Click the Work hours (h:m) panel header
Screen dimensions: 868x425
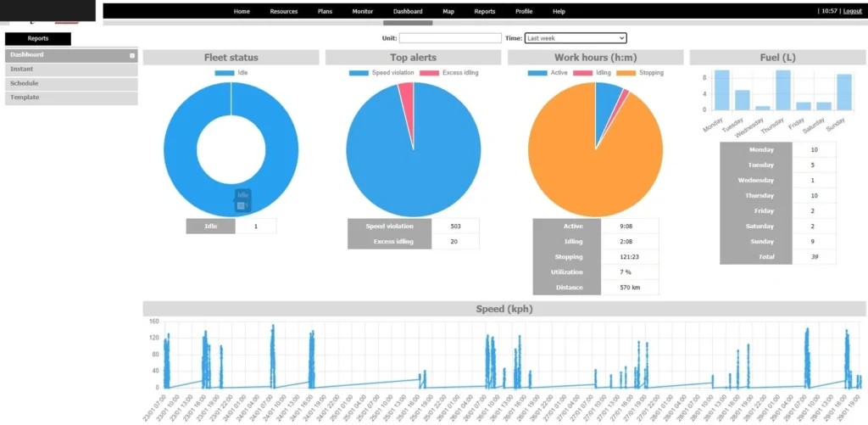[595, 58]
